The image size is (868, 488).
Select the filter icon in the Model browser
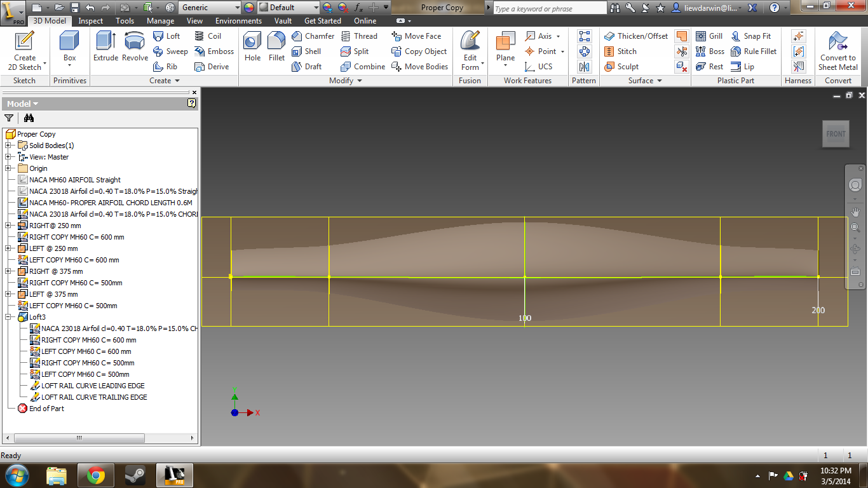9,118
